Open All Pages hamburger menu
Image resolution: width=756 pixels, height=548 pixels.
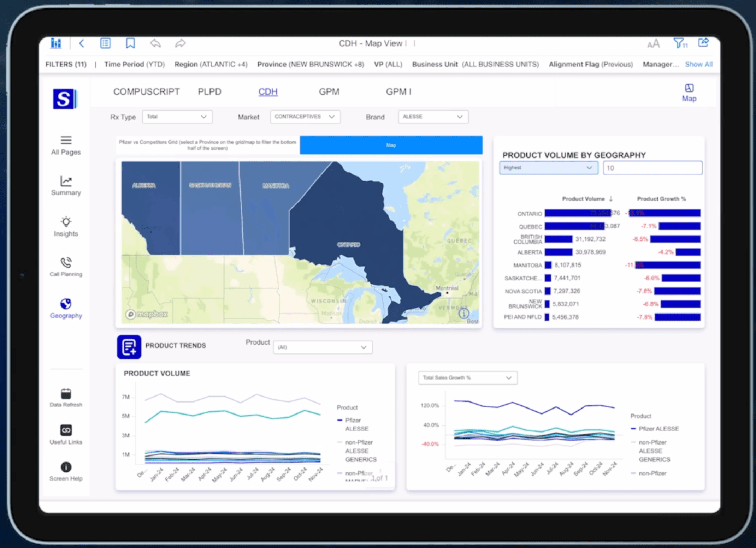[x=66, y=145]
